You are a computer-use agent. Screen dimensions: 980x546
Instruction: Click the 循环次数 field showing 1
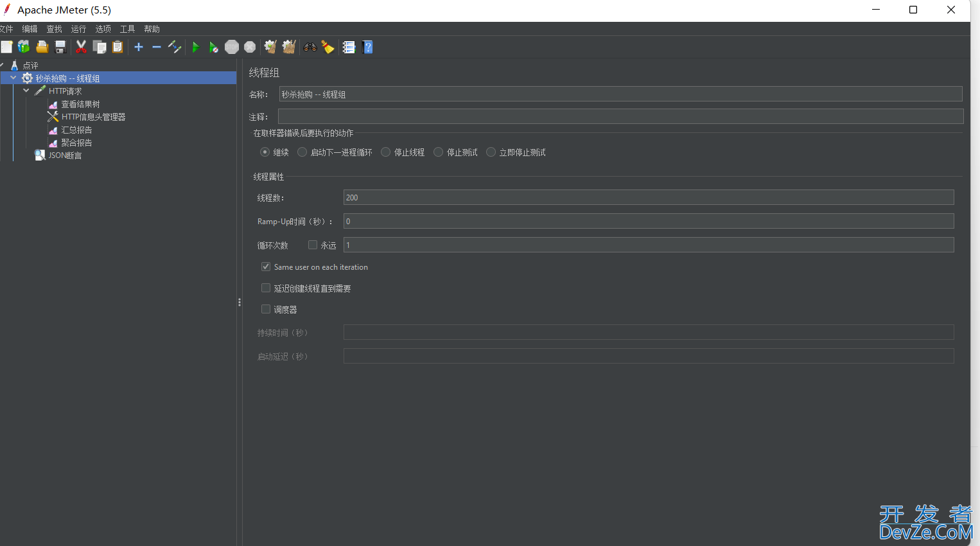(x=649, y=245)
